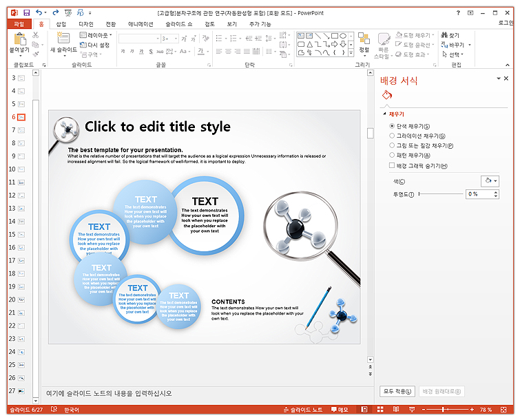
Task: Open the 레이아웃 layout dropdown
Action: coord(96,35)
